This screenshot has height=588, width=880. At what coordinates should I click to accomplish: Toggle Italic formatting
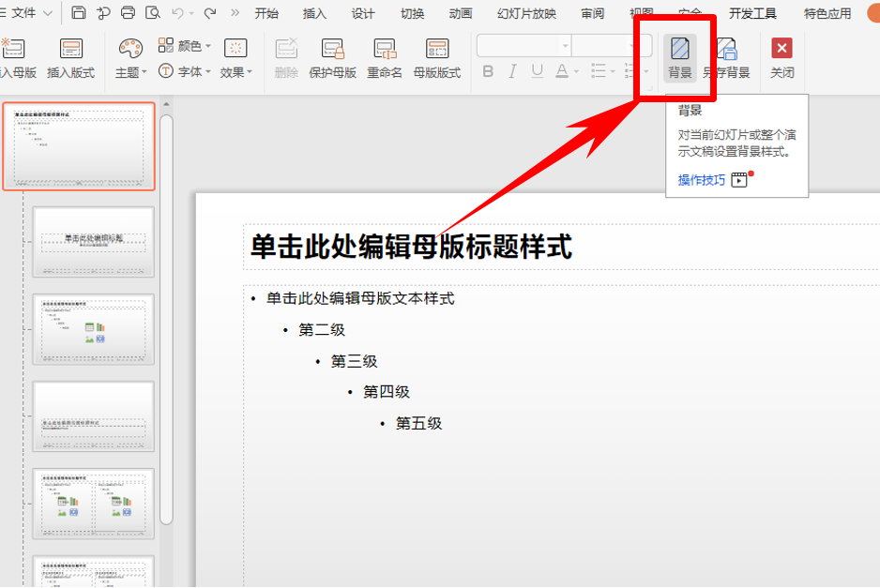point(512,71)
